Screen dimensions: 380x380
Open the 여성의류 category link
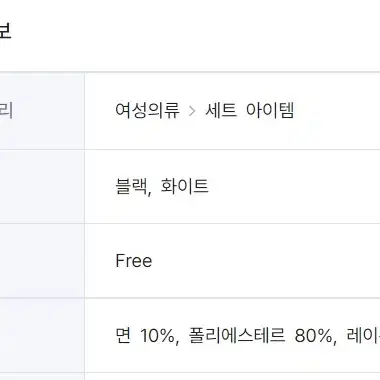coord(147,110)
